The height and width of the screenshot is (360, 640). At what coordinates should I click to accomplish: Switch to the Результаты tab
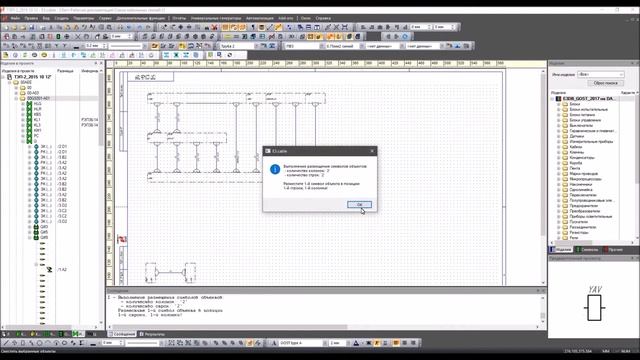pyautogui.click(x=152, y=334)
